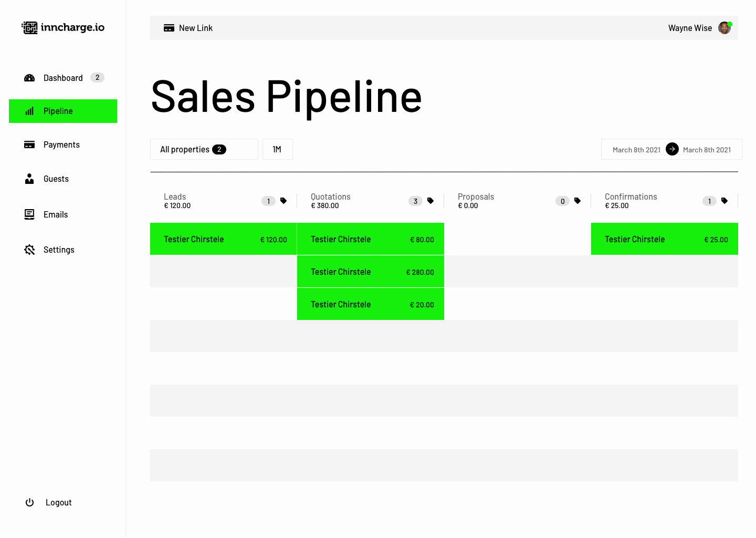756x538 pixels.
Task: Open the €120.00 lead card
Action: [224, 239]
